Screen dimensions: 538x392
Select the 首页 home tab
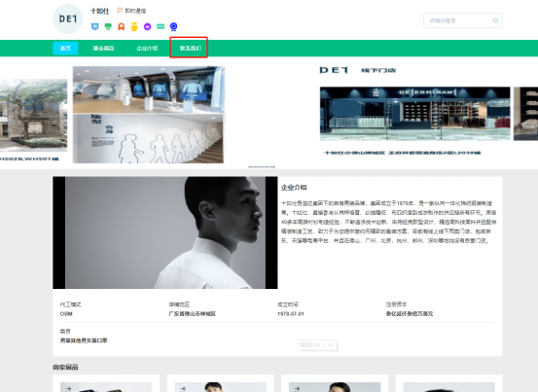65,49
